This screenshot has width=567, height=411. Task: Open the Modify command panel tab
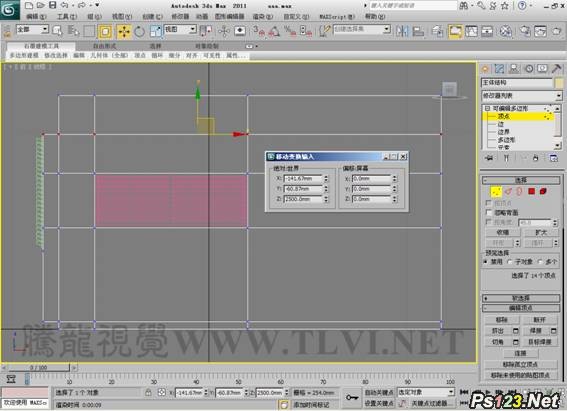pyautogui.click(x=499, y=69)
